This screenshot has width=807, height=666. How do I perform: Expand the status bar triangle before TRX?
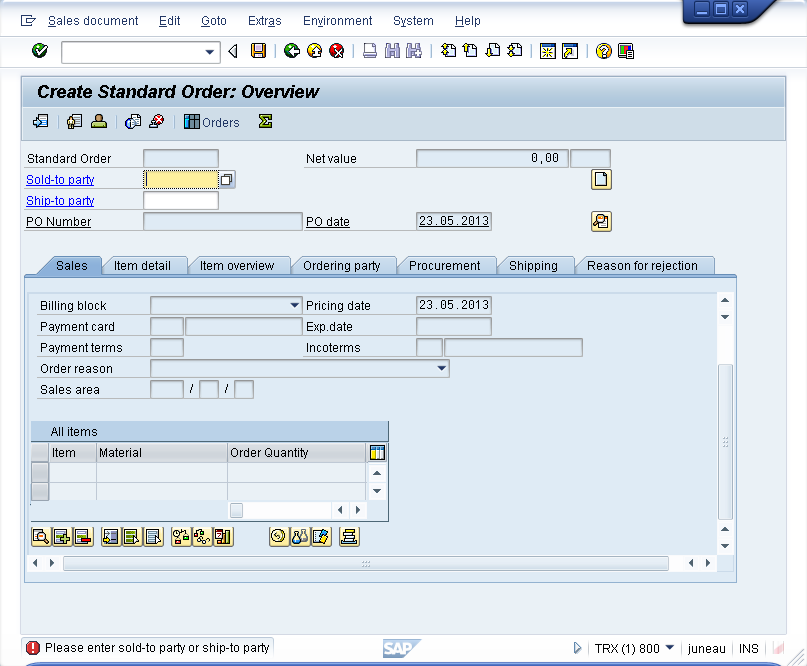coord(577,648)
